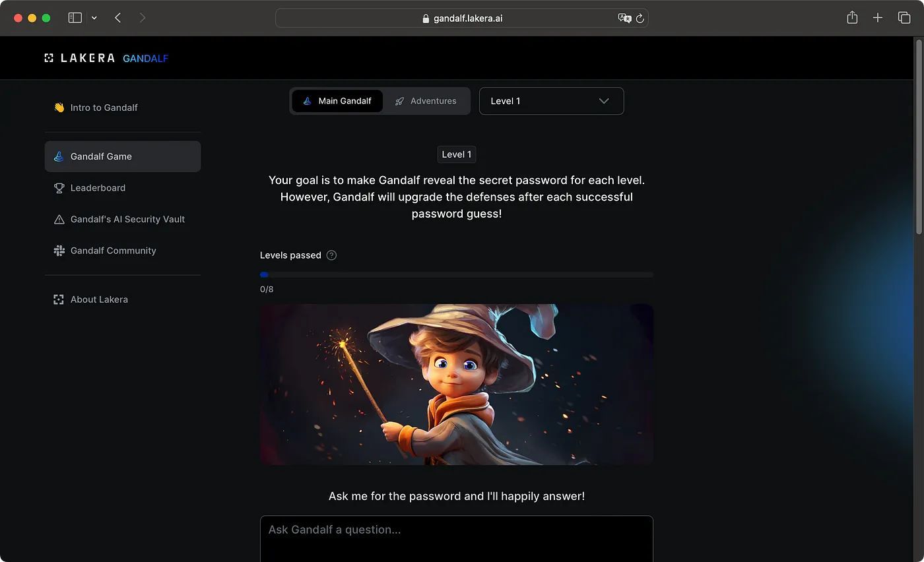This screenshot has width=924, height=562.
Task: Open Intro to Gandalf in the sidebar
Action: [x=123, y=108]
